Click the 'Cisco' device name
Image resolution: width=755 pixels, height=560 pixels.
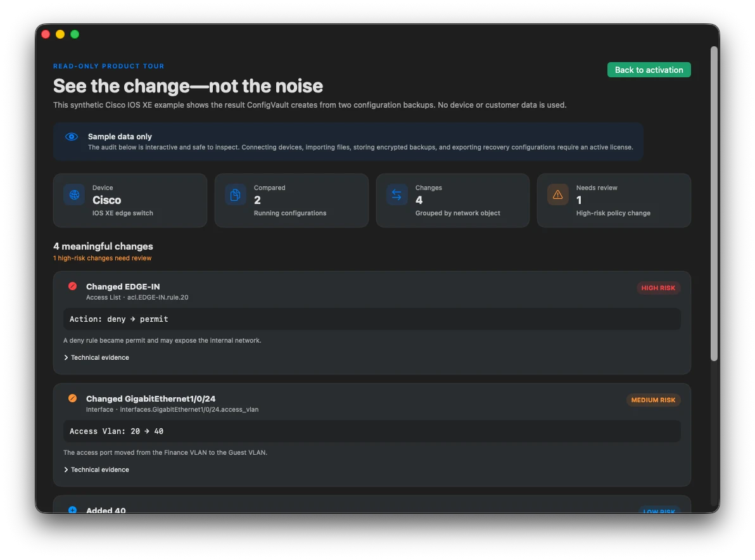pos(107,200)
